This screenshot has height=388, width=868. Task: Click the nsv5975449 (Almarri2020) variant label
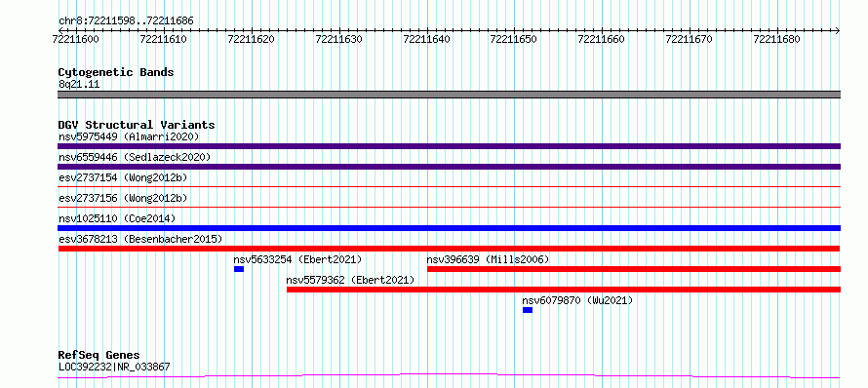coord(129,136)
